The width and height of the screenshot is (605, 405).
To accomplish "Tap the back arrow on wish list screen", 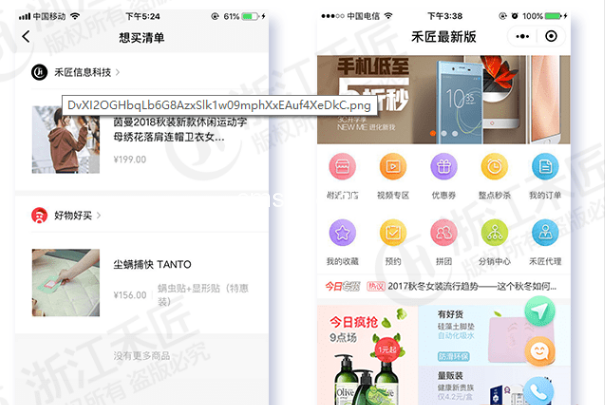I will click(x=26, y=37).
